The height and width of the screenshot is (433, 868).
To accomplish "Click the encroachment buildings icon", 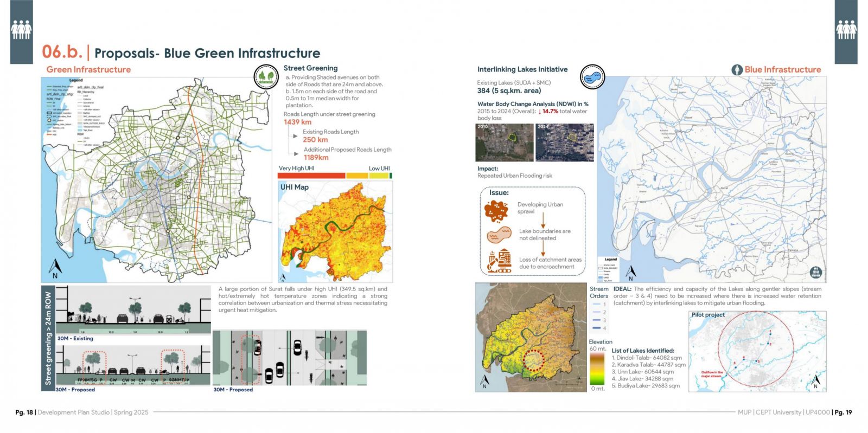I will click(500, 261).
